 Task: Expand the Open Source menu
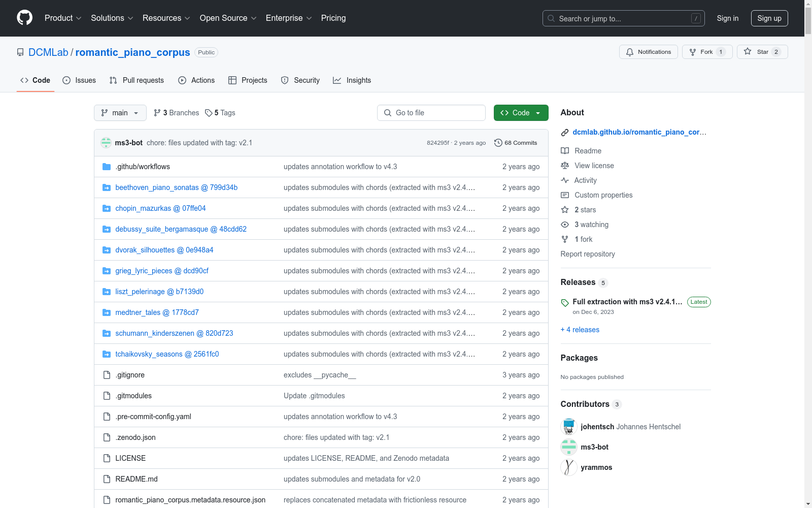[x=228, y=18]
